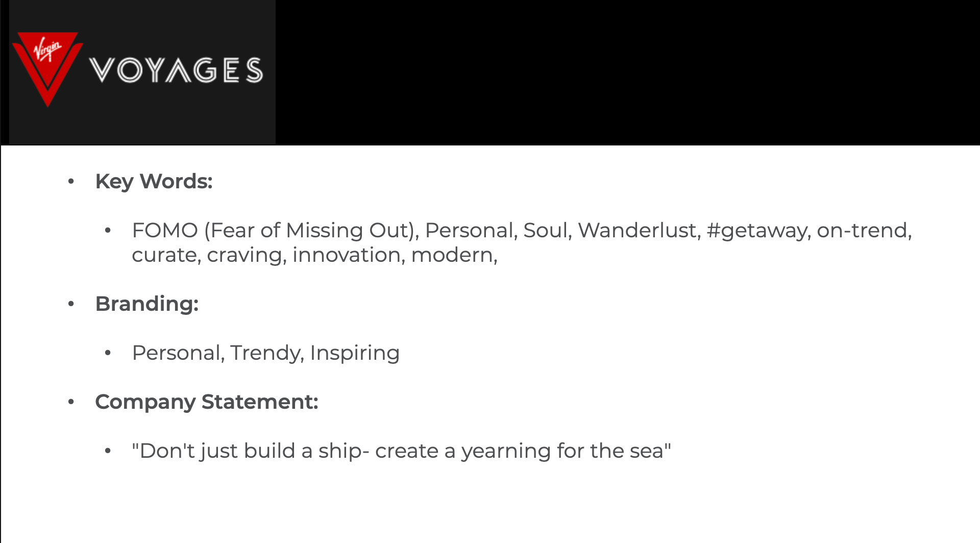Click the line starting with curate, craving

click(x=314, y=255)
